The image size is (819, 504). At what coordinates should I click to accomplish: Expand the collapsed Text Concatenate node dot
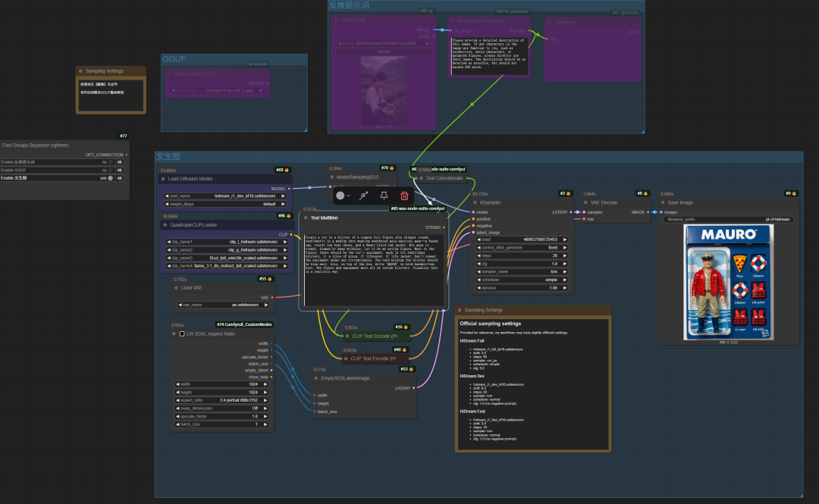point(422,178)
